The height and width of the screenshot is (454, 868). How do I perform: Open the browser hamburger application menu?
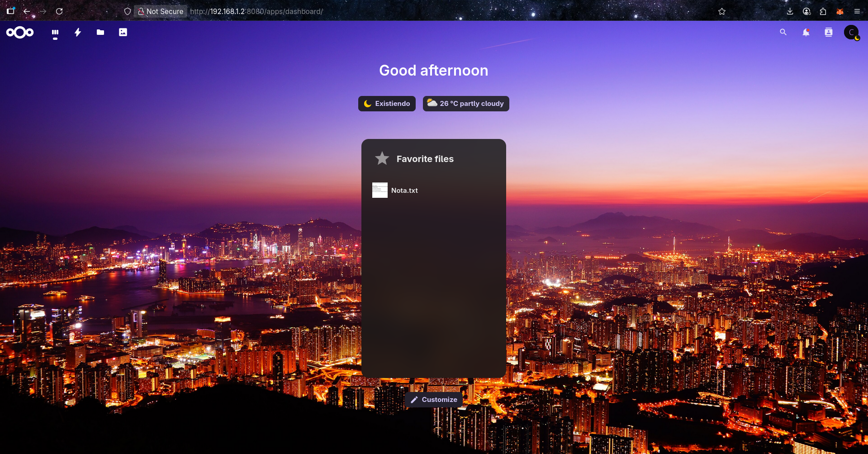tap(857, 12)
